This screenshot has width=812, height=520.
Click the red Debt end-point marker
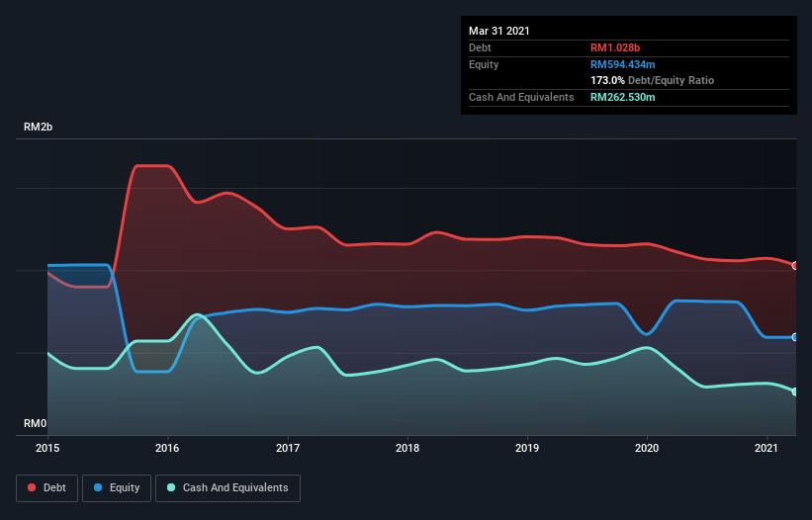coord(795,265)
